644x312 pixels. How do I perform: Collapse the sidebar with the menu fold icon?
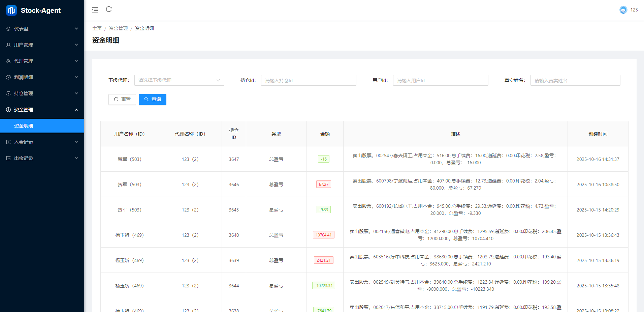tap(95, 10)
